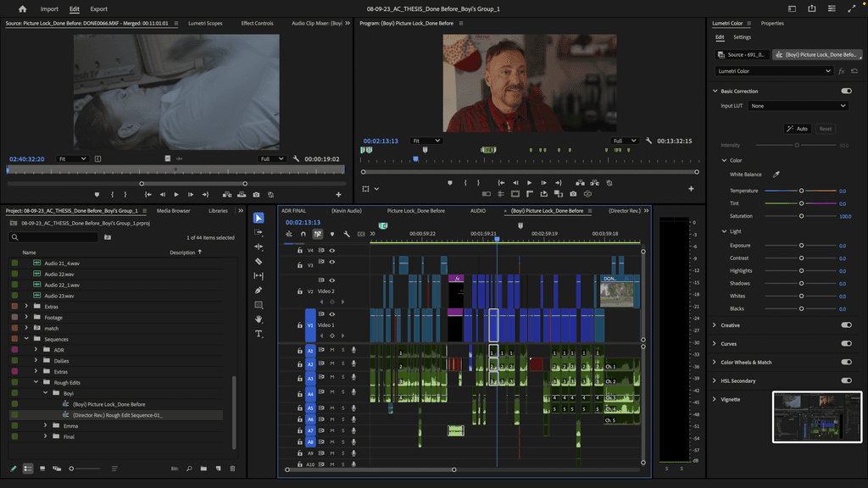The width and height of the screenshot is (868, 488).
Task: Click the Project panel search field
Action: click(53, 237)
